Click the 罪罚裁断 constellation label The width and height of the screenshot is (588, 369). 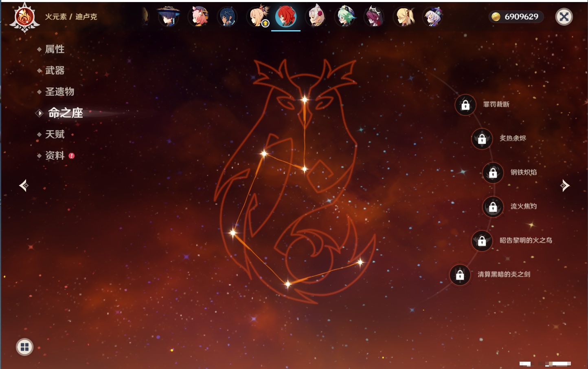point(496,104)
